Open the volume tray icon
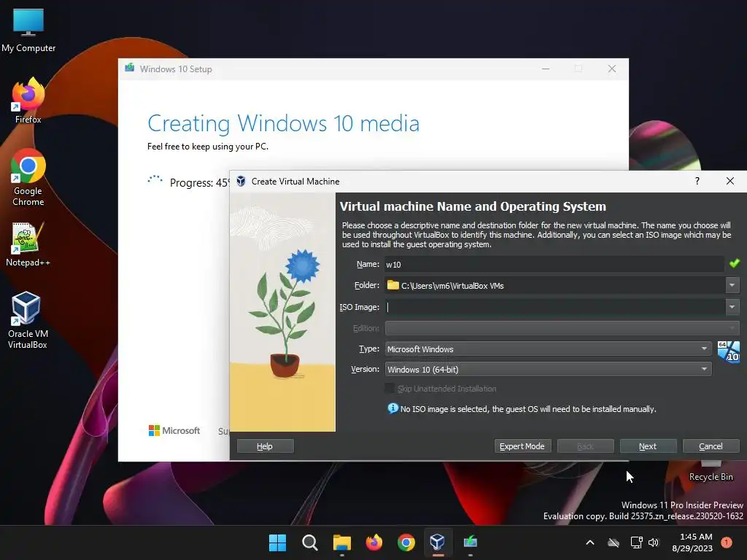Image resolution: width=747 pixels, height=560 pixels. [x=654, y=542]
